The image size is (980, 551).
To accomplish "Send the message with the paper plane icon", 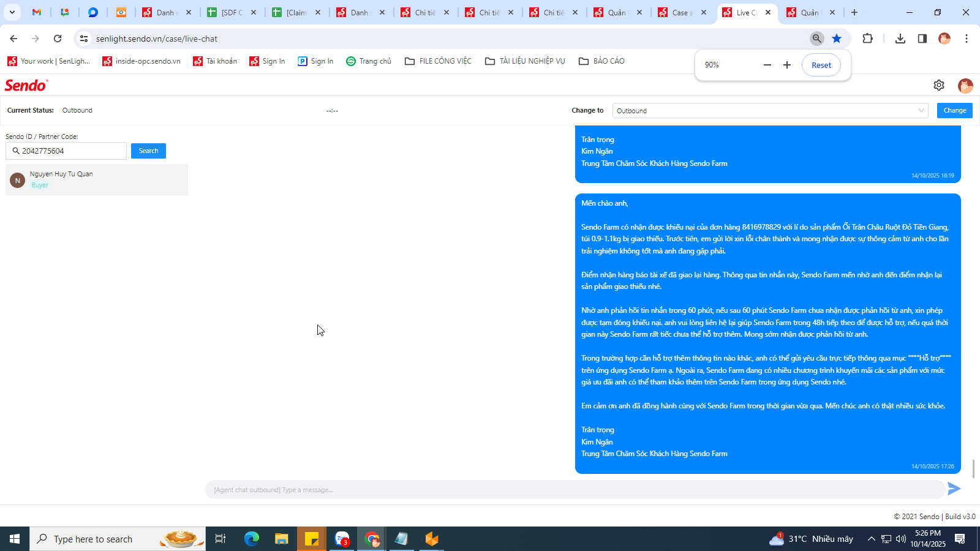I will pos(954,489).
